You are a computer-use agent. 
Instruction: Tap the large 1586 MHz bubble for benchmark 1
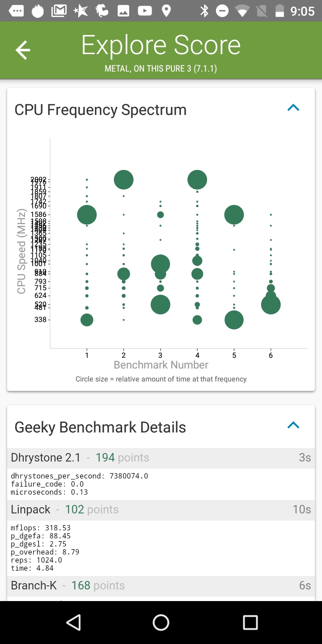coord(87,215)
